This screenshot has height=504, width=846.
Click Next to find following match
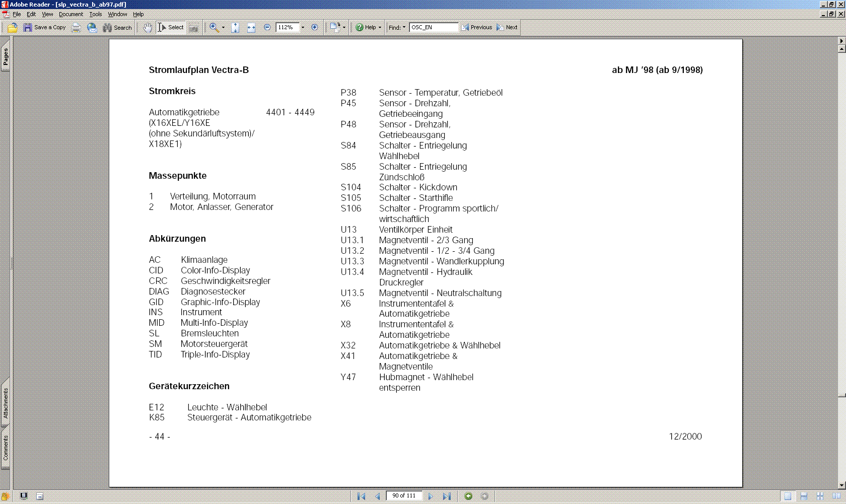(x=507, y=28)
